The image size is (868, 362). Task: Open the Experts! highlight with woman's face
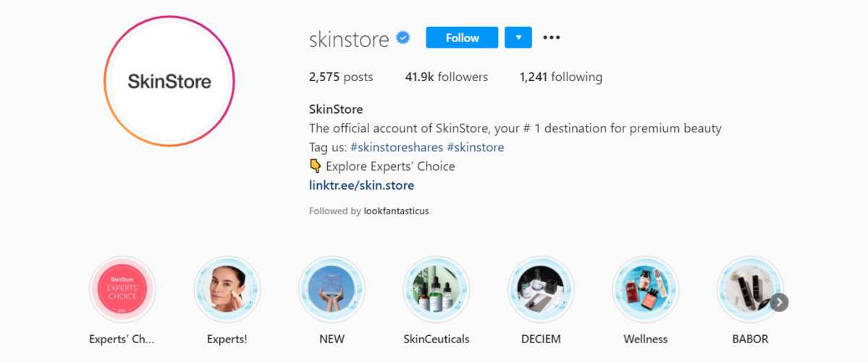[x=227, y=289]
